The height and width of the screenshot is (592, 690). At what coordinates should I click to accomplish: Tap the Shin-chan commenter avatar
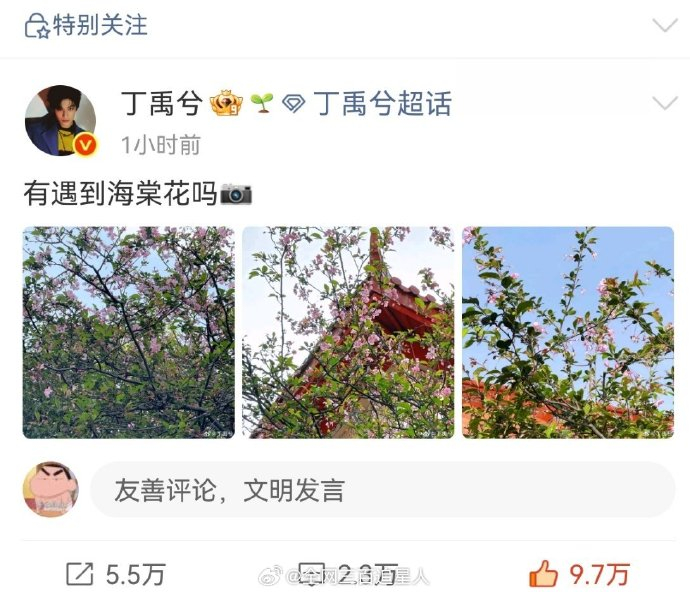pyautogui.click(x=51, y=489)
